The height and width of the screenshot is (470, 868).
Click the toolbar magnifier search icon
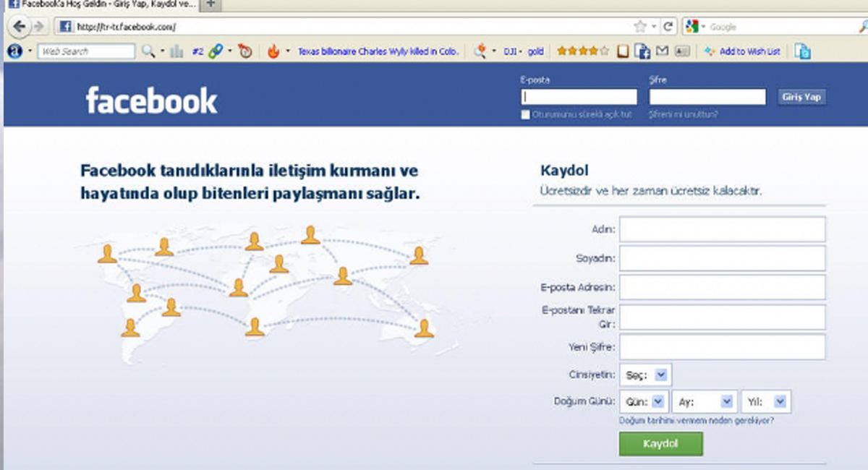coord(148,51)
